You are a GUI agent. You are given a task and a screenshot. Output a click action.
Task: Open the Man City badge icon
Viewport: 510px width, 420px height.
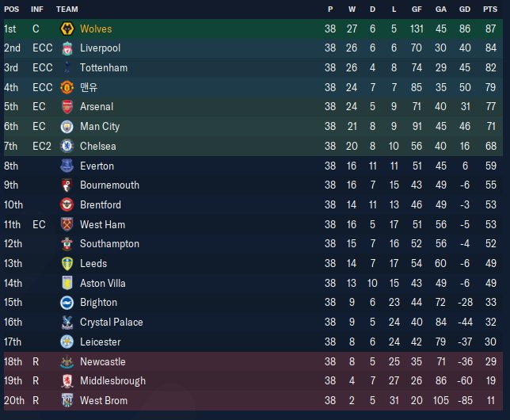pos(67,127)
